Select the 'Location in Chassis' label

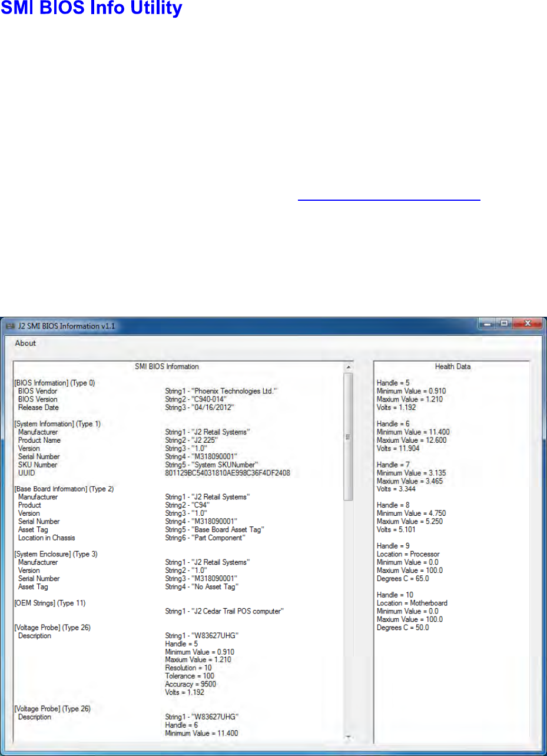pos(47,538)
